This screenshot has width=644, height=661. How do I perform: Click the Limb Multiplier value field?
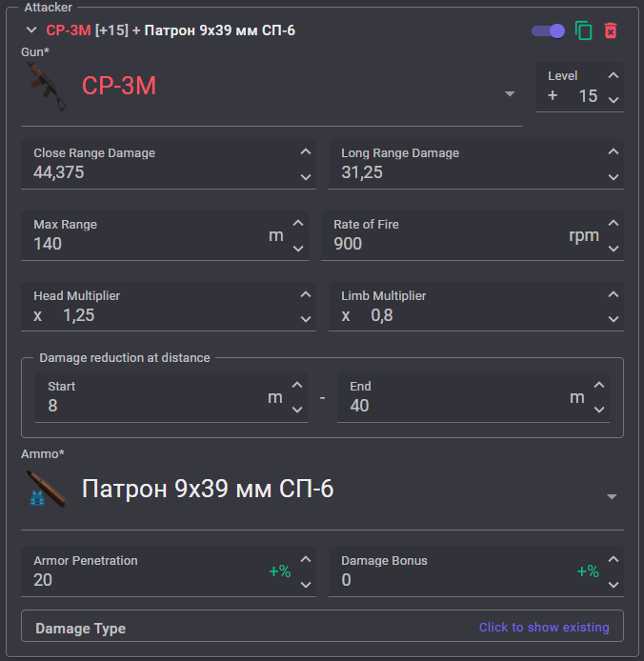point(476,307)
